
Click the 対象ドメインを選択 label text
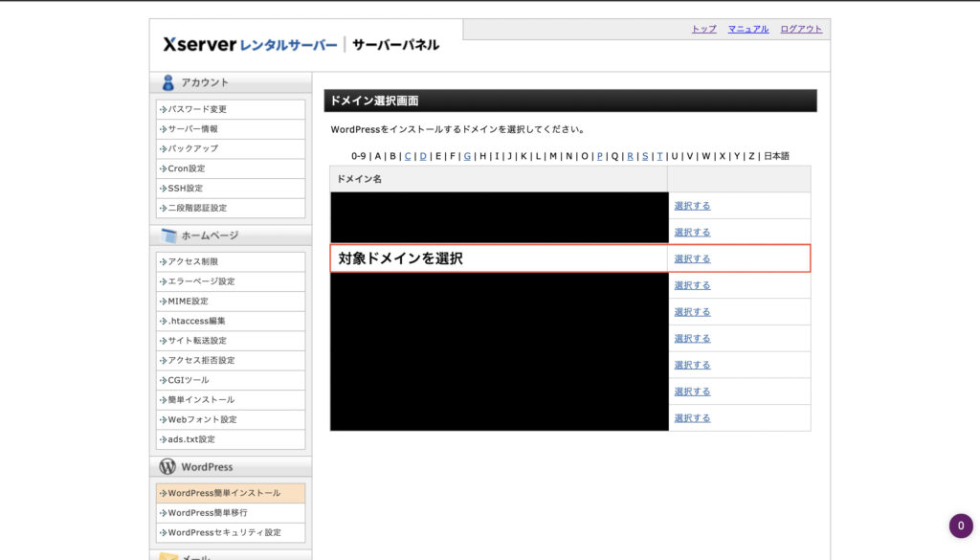point(401,258)
